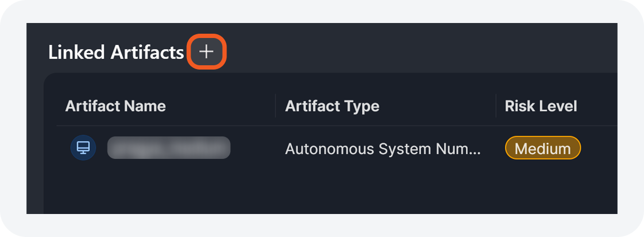Click divider between Artifact Type and Risk Level
Viewport: 644px width, 237px height.
496,106
